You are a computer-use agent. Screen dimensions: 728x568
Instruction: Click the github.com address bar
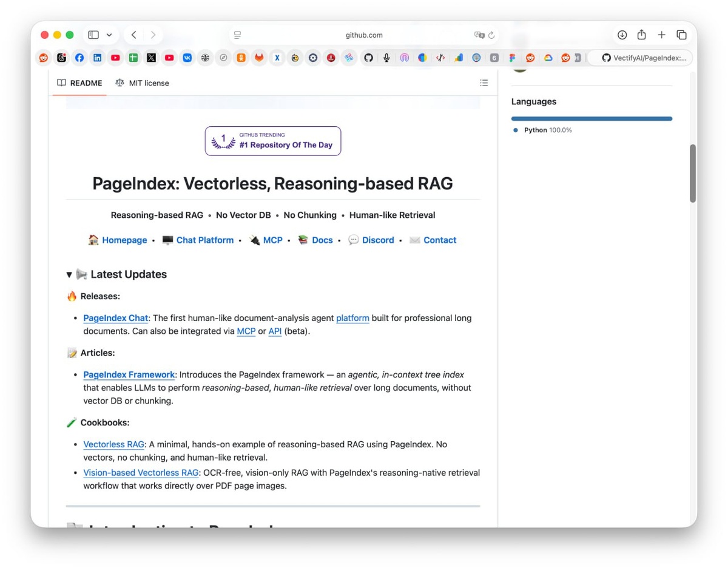click(364, 35)
